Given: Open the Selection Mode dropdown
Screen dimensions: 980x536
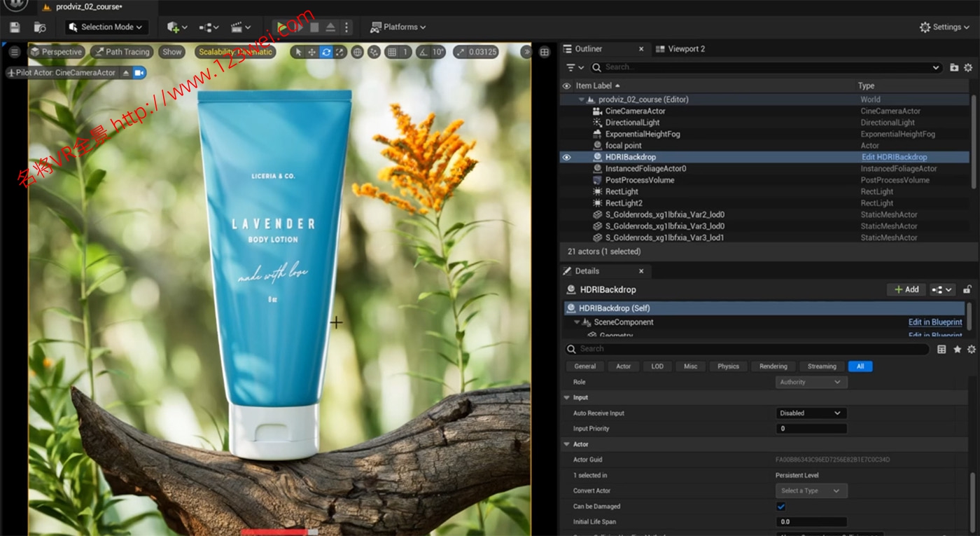Looking at the screenshot, I should point(106,27).
